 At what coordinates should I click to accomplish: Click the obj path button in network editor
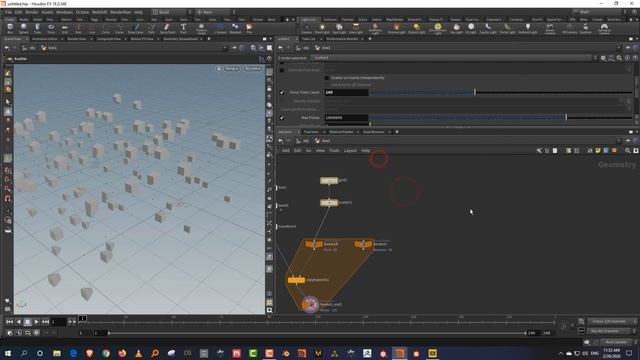pyautogui.click(x=302, y=140)
